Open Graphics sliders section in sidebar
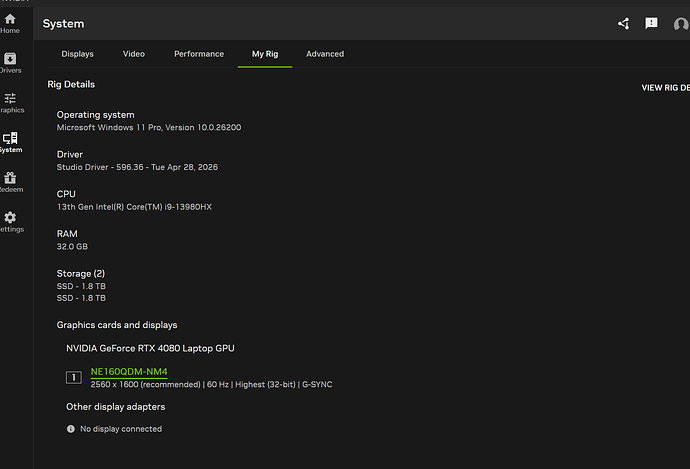 pyautogui.click(x=11, y=103)
